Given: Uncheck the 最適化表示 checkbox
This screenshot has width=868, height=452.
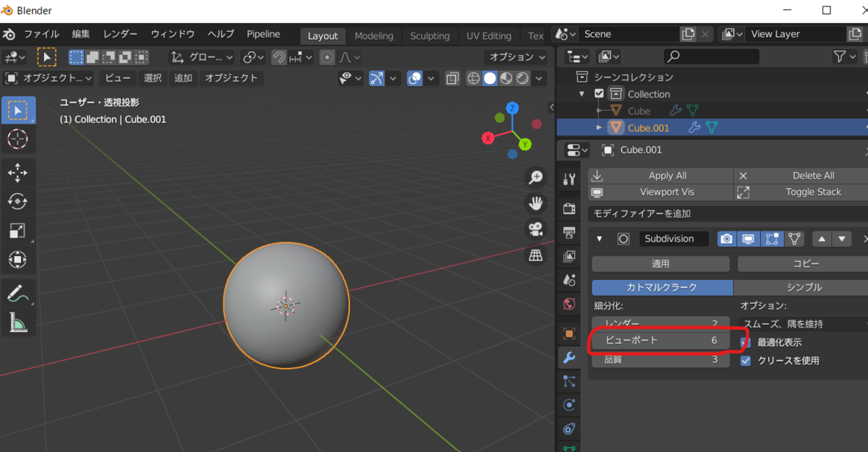Looking at the screenshot, I should (x=746, y=342).
